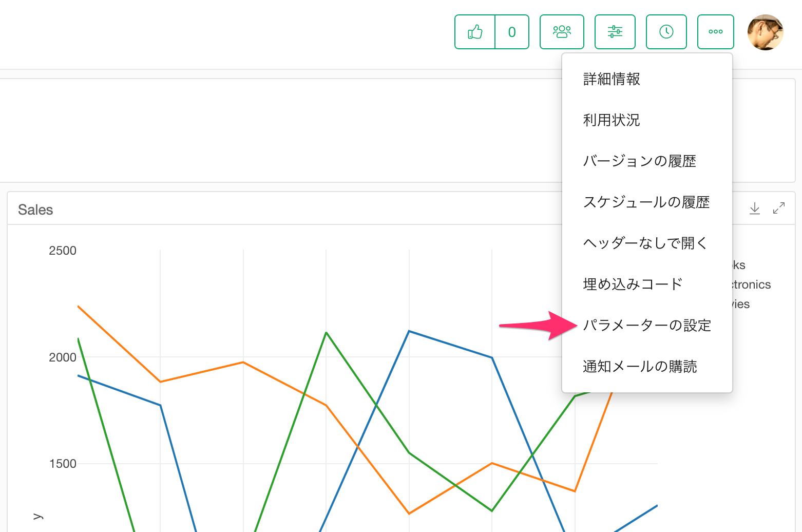Open the schedule clock icon
Screen dimensions: 802x532
point(666,32)
